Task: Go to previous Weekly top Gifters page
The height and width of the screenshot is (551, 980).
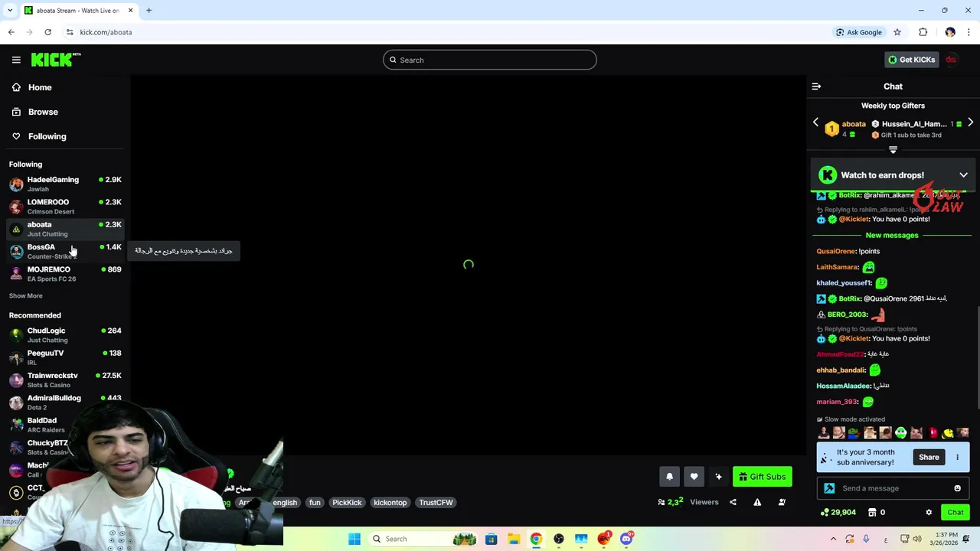Action: [x=815, y=122]
